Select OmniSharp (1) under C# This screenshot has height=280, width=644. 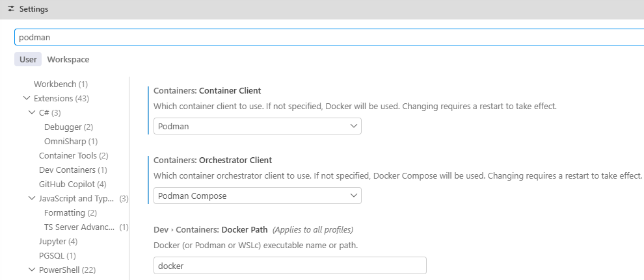coord(71,142)
